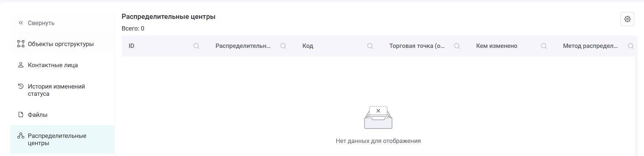
Task: Sort by Код column header
Action: pyautogui.click(x=308, y=46)
